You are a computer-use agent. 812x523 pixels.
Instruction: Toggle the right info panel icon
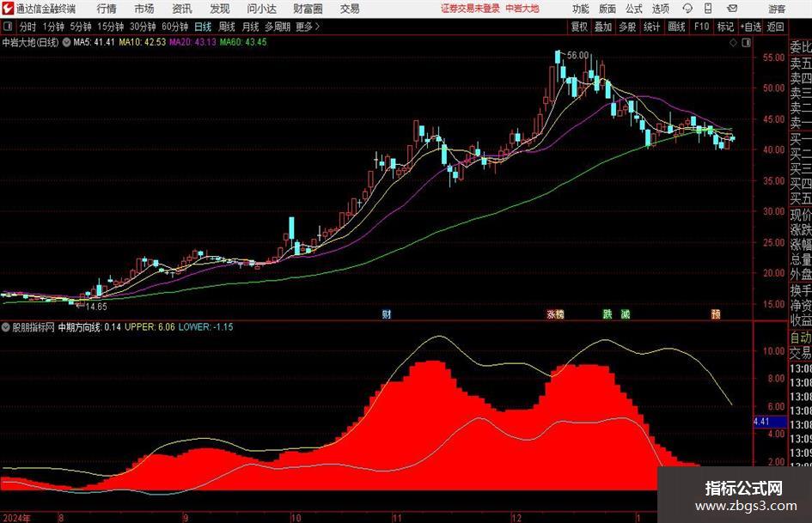point(746,43)
